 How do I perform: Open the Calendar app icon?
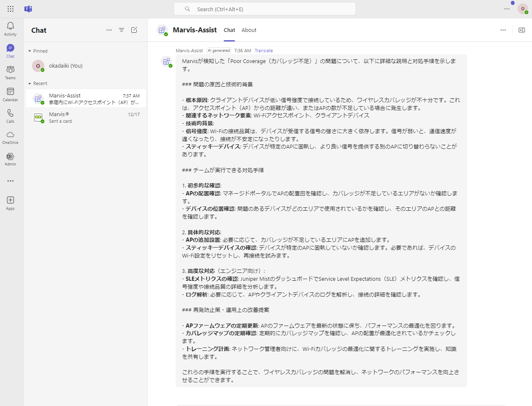click(x=10, y=94)
